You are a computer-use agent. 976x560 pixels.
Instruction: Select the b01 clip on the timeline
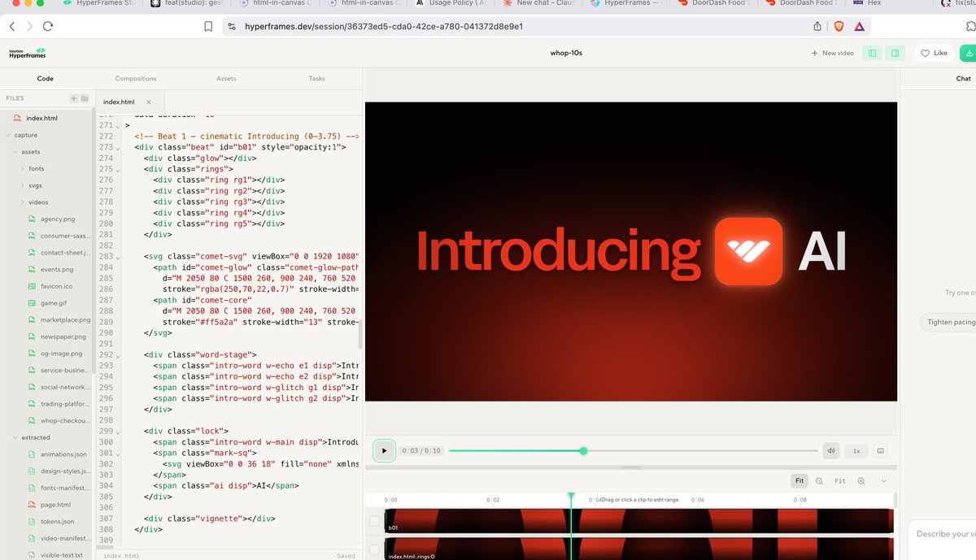(x=639, y=521)
